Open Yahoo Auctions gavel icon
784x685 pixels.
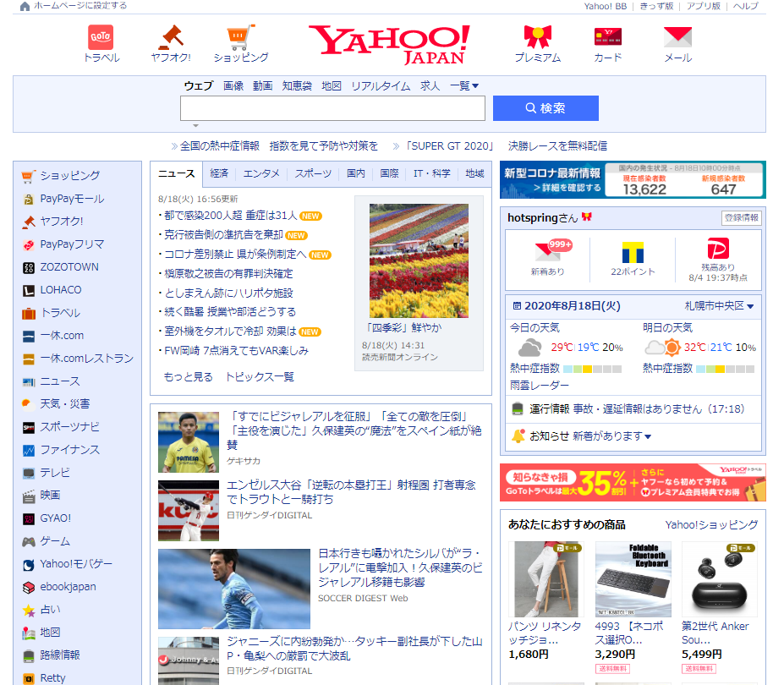(171, 37)
